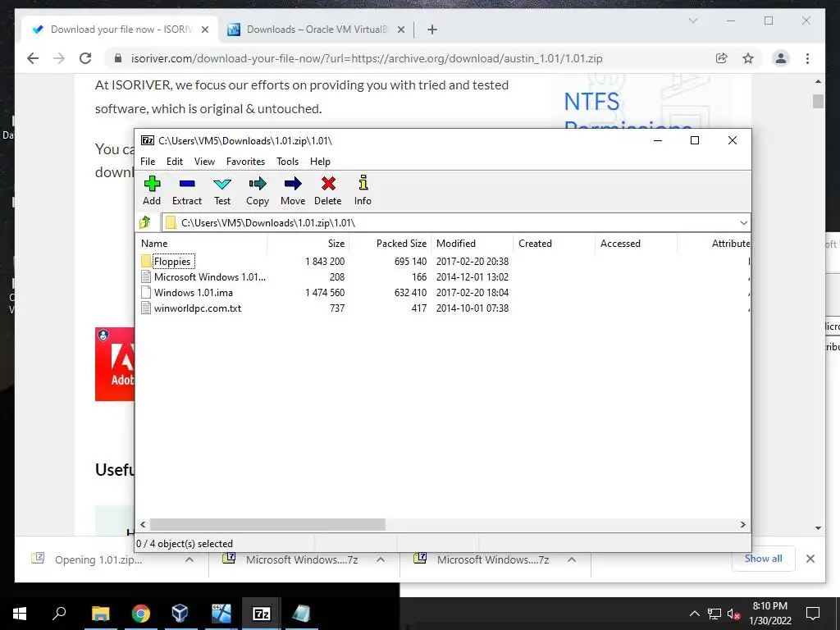Open the Help menu in 7-Zip
This screenshot has width=840, height=630.
321,162
